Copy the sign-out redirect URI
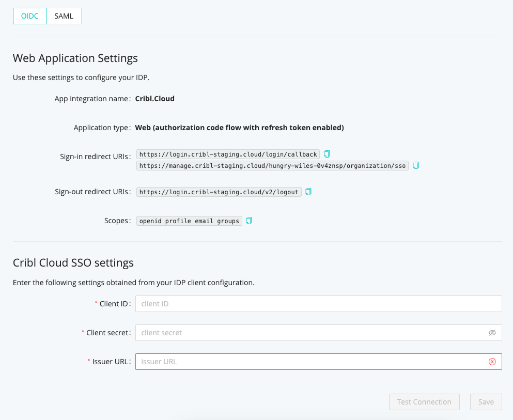513x420 pixels. [x=308, y=191]
